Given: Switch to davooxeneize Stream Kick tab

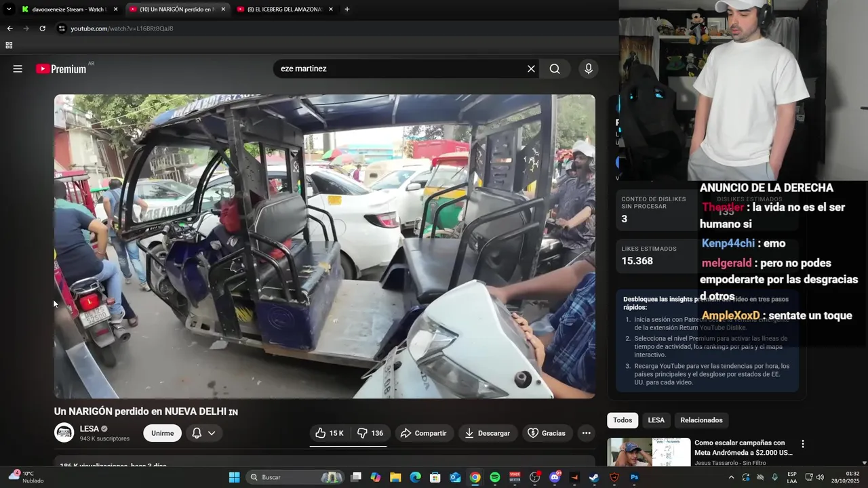Looking at the screenshot, I should [68, 9].
